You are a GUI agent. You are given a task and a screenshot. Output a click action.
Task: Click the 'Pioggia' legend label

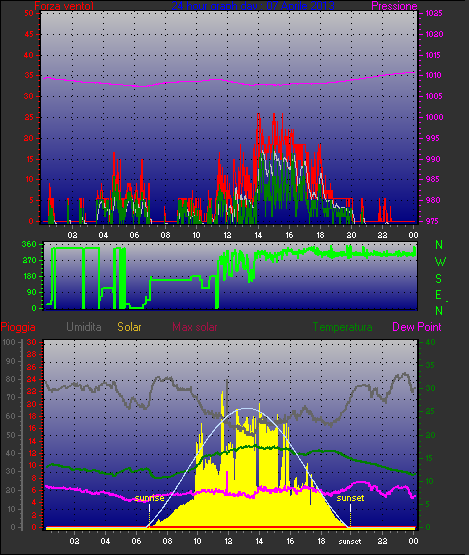click(x=18, y=327)
